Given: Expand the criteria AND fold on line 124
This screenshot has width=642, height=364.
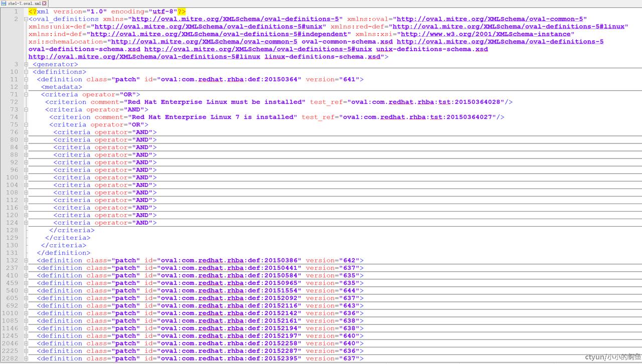Looking at the screenshot, I should [26, 223].
